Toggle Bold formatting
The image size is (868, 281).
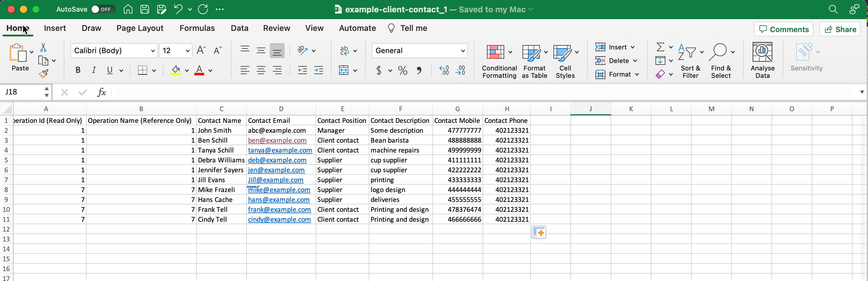(x=78, y=70)
